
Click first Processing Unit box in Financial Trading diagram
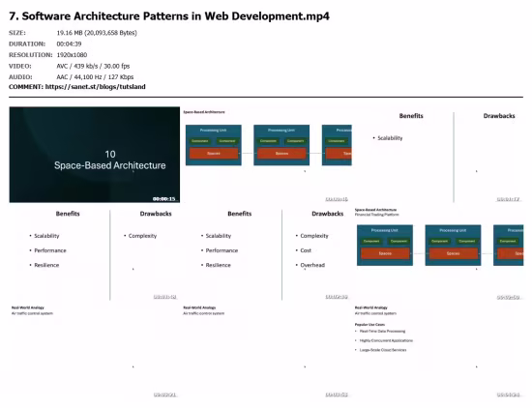385,245
